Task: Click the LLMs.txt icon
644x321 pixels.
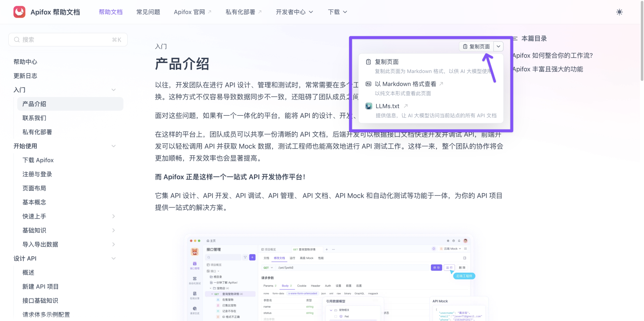Action: pyautogui.click(x=369, y=106)
